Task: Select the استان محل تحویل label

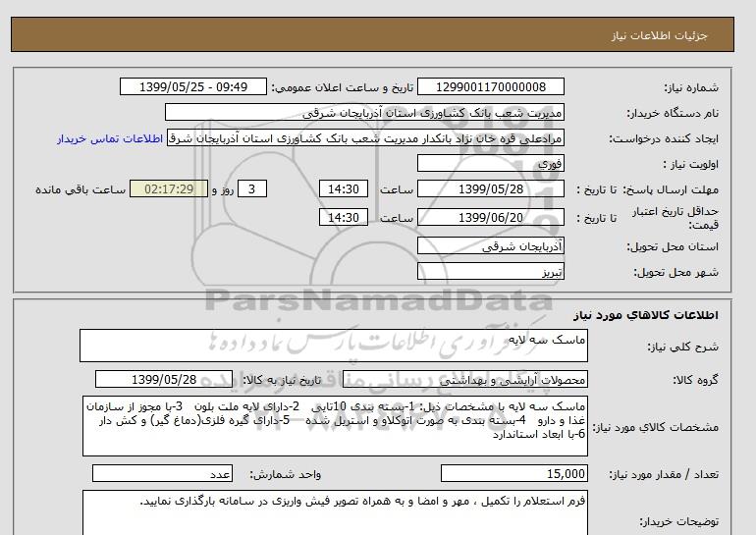Action: tap(673, 246)
